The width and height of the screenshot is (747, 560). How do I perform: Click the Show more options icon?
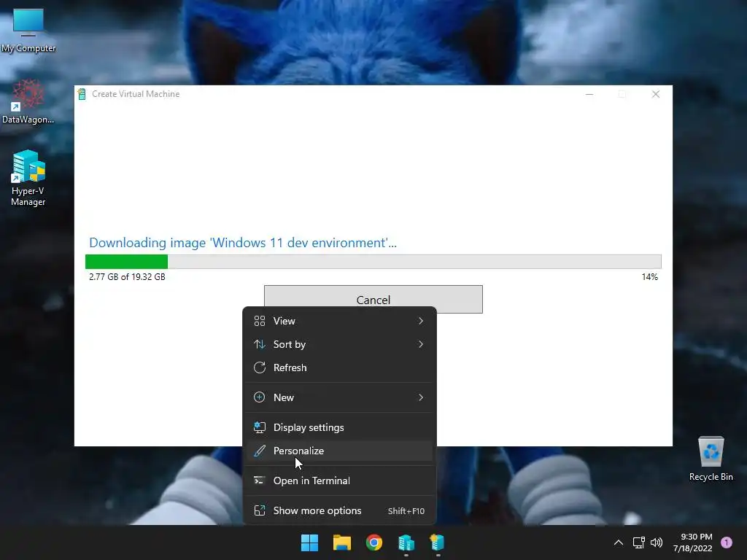pos(260,511)
